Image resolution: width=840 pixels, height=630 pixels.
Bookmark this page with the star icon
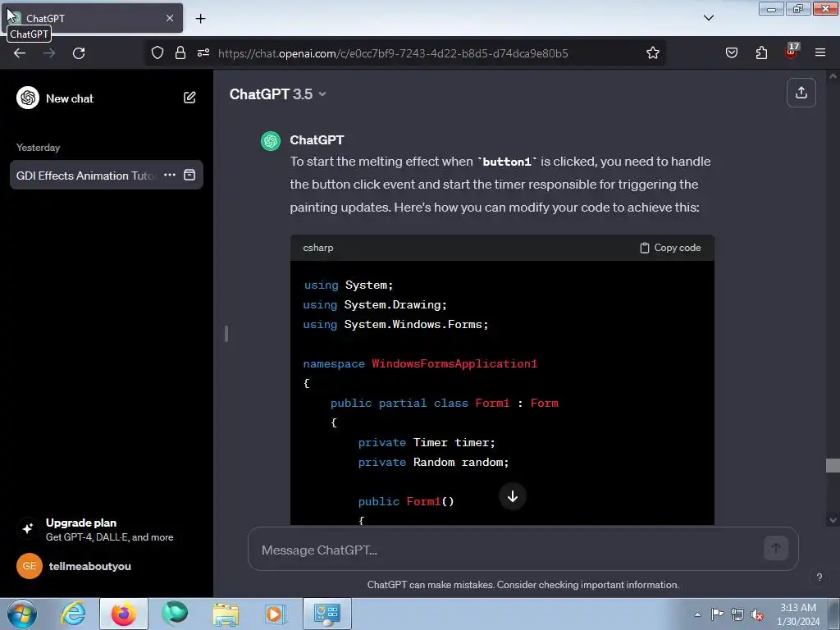652,53
